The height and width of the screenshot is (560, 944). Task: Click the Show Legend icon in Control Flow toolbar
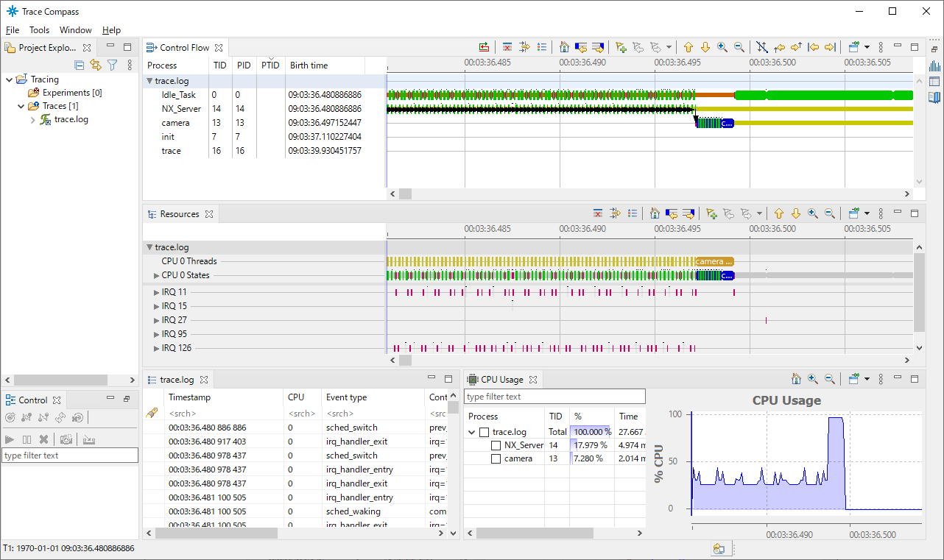(x=542, y=47)
